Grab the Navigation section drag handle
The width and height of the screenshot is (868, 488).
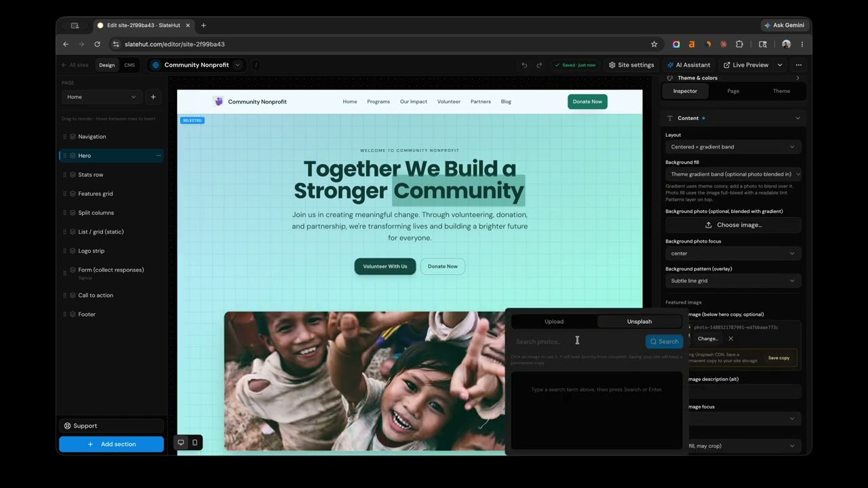[x=65, y=137]
